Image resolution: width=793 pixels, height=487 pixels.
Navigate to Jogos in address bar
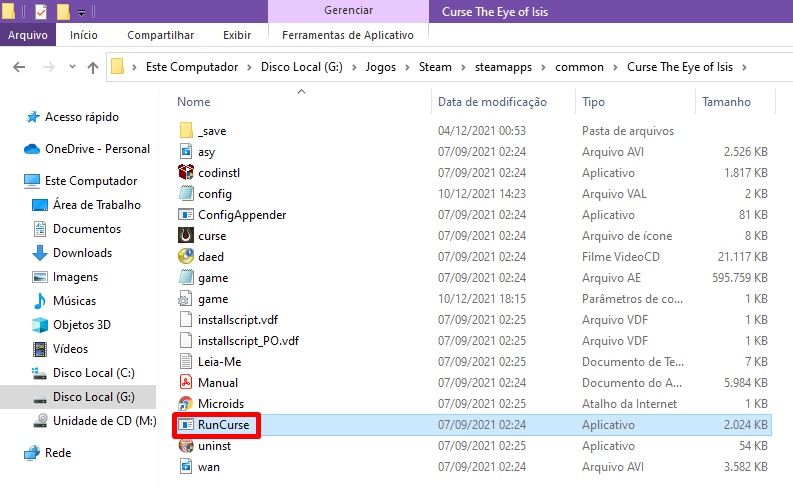tap(381, 67)
